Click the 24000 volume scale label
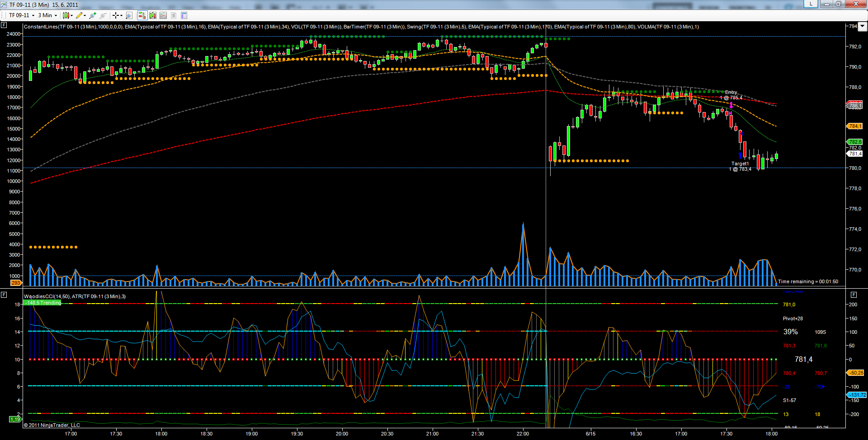868x440 pixels. 14,34
